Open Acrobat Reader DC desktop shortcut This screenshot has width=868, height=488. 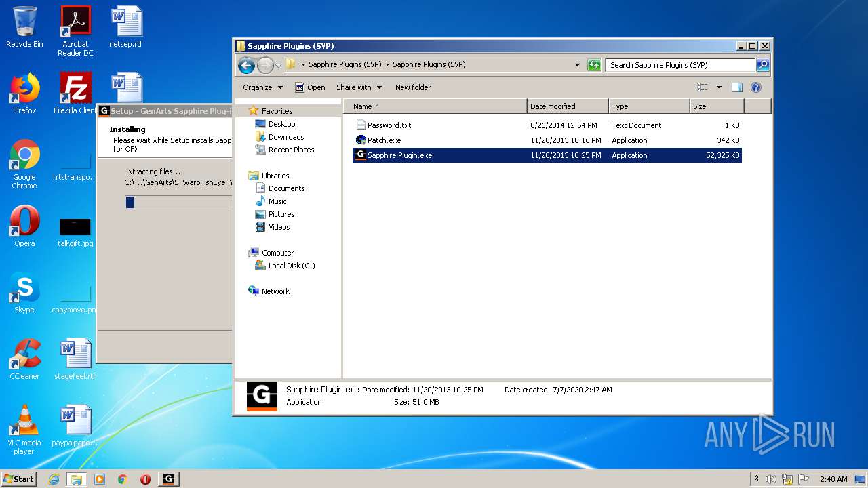pyautogui.click(x=75, y=31)
